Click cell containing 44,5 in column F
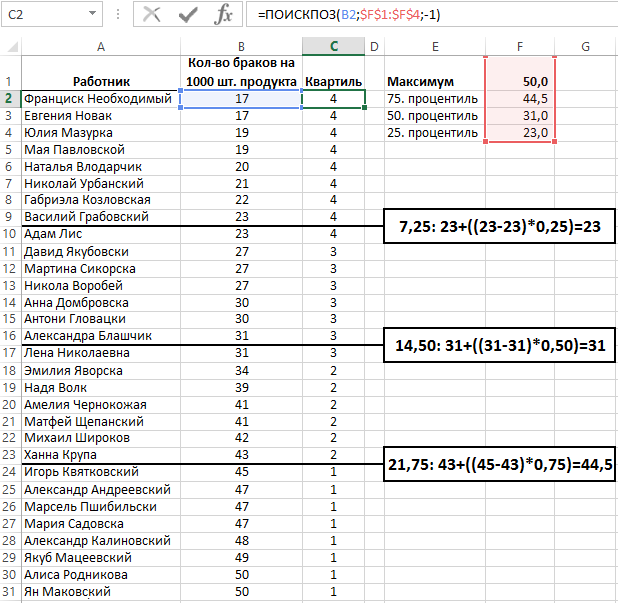This screenshot has width=618, height=603. tap(520, 98)
